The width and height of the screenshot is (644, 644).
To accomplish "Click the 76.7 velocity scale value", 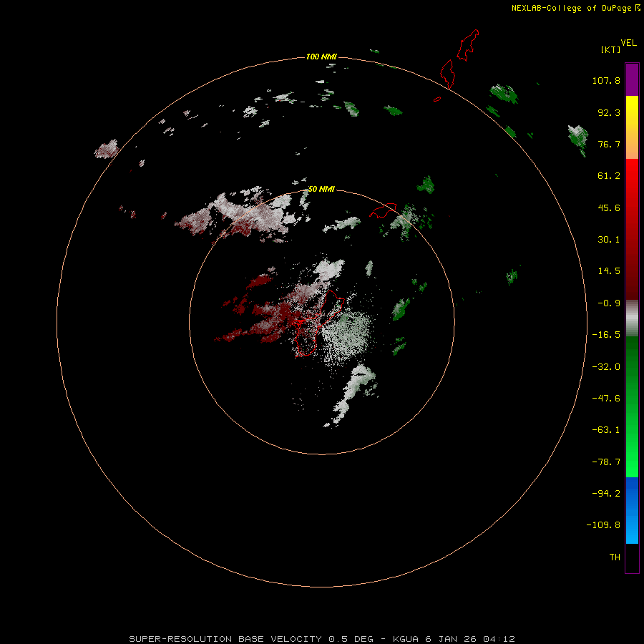I will tap(609, 144).
